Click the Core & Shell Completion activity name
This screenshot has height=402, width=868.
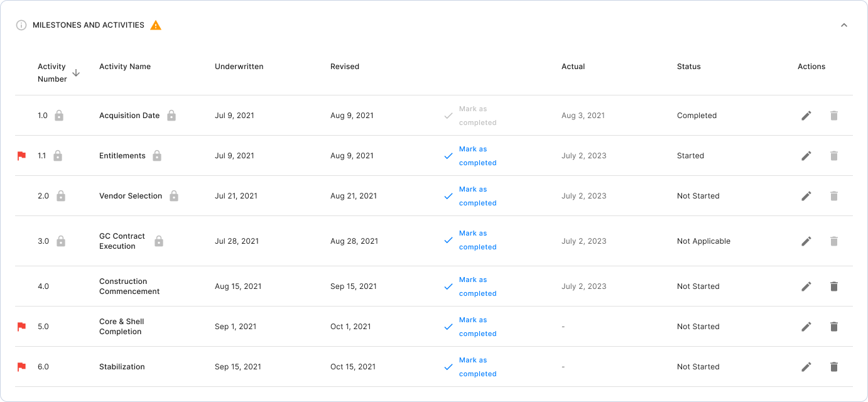(x=122, y=327)
